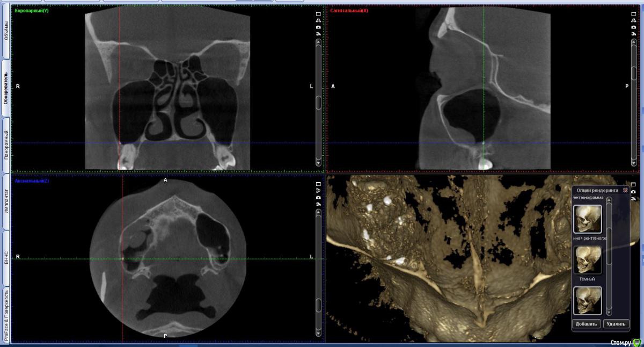Image resolution: width=644 pixels, height=347 pixels.
Task: Switch to the Панорамный tab
Action: point(5,145)
